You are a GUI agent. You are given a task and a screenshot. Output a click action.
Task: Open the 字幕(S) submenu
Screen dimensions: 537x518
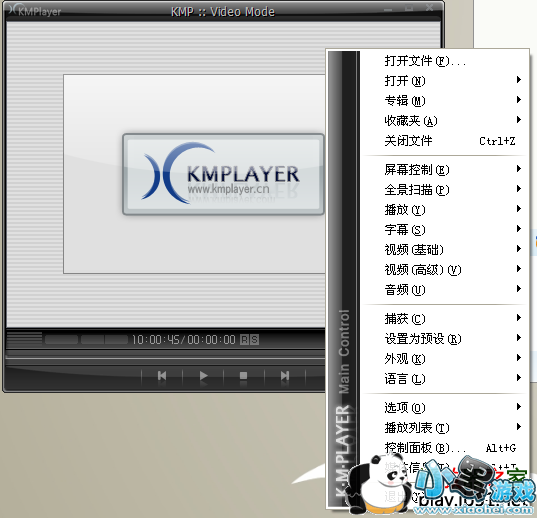click(x=444, y=229)
